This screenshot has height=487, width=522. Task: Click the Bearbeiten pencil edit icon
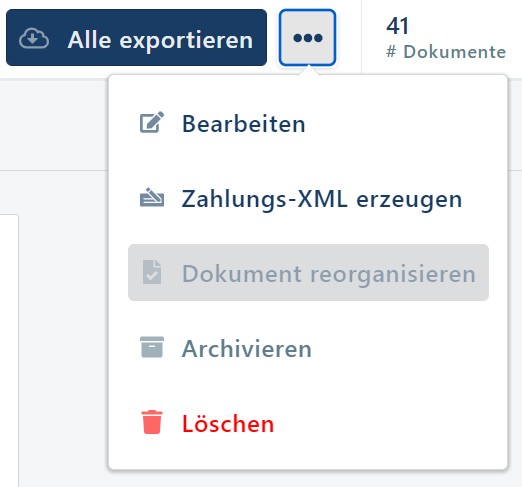coord(152,122)
